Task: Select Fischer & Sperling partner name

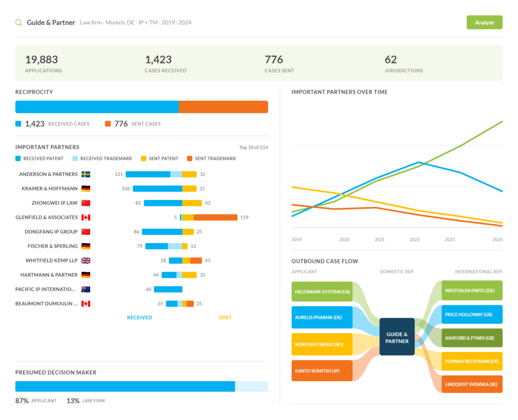Action: tap(53, 246)
